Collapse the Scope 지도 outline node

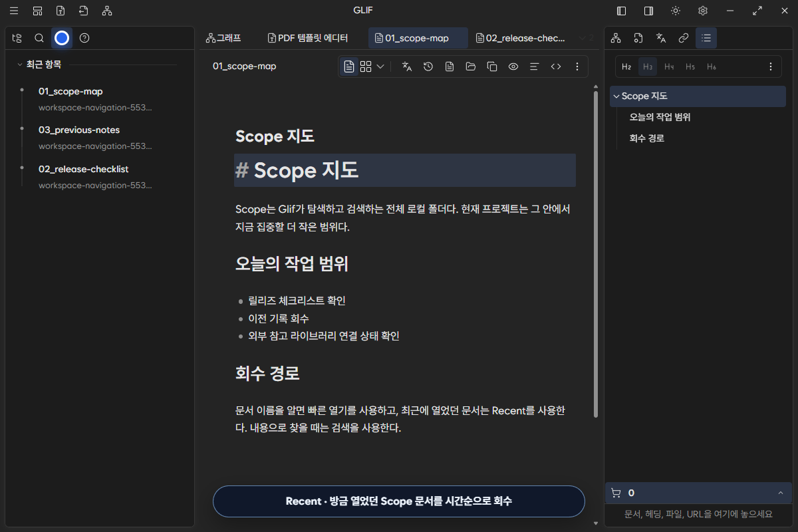(x=616, y=96)
